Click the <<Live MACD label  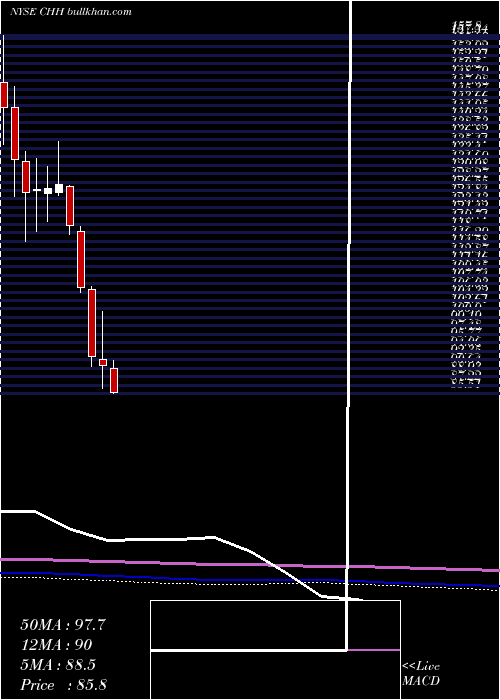(x=421, y=674)
